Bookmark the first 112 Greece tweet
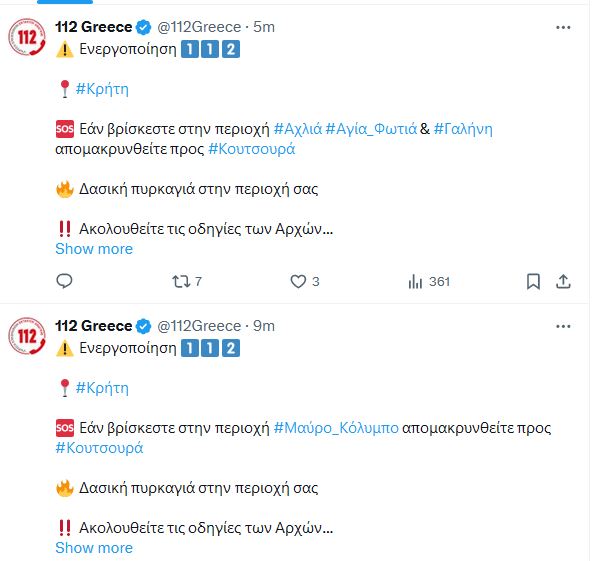This screenshot has height=561, width=612. [534, 282]
